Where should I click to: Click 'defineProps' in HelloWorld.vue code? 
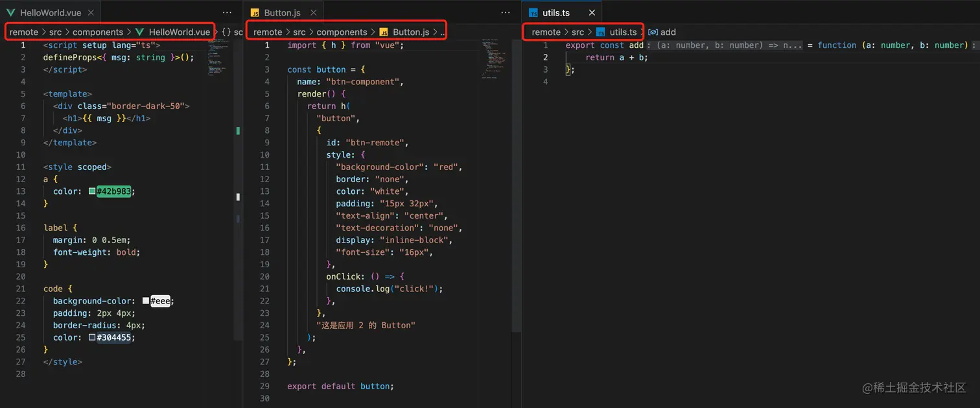click(70, 57)
